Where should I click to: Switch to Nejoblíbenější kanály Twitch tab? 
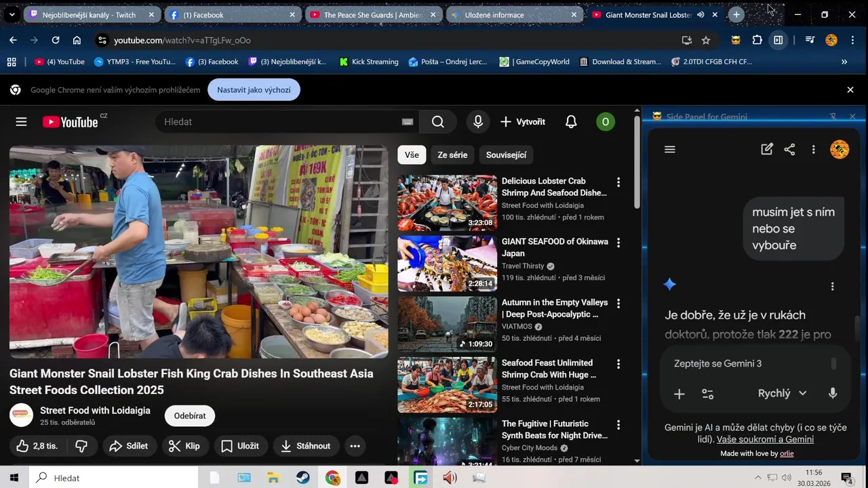pos(92,14)
